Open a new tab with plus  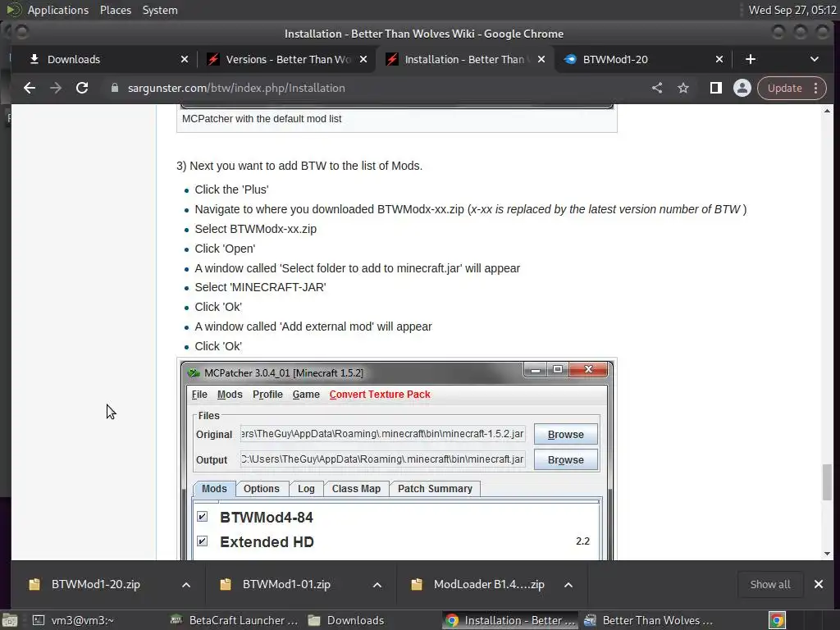(751, 59)
